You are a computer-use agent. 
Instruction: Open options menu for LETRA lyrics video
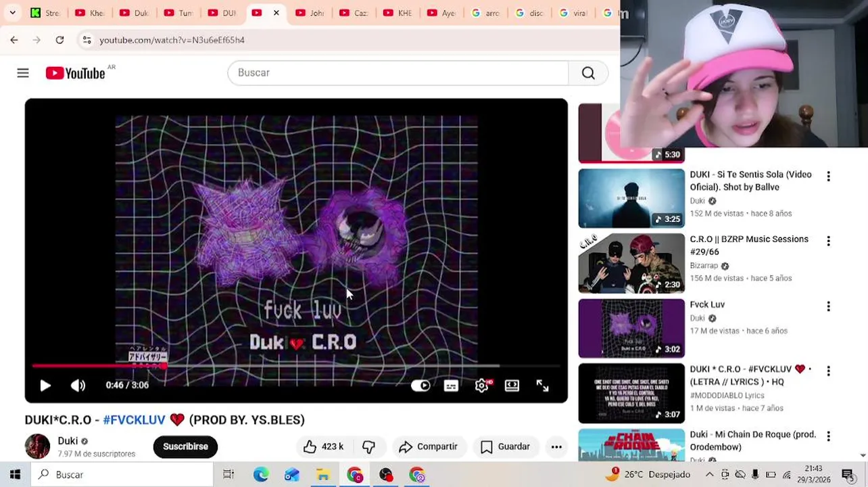pos(828,371)
